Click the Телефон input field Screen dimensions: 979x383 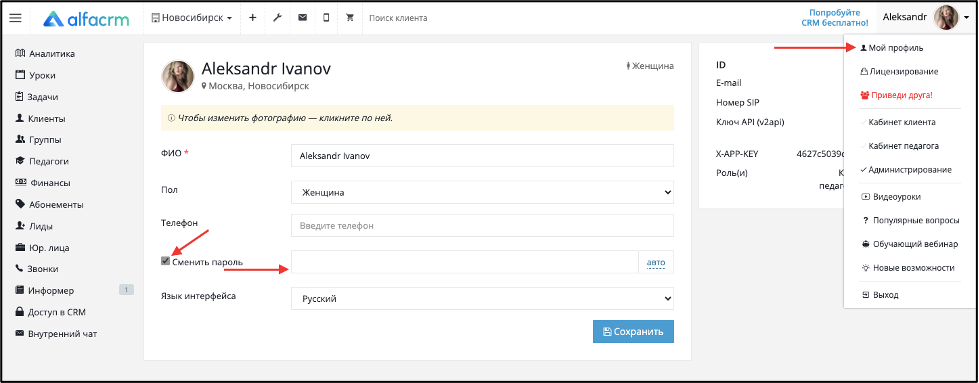[x=482, y=226]
